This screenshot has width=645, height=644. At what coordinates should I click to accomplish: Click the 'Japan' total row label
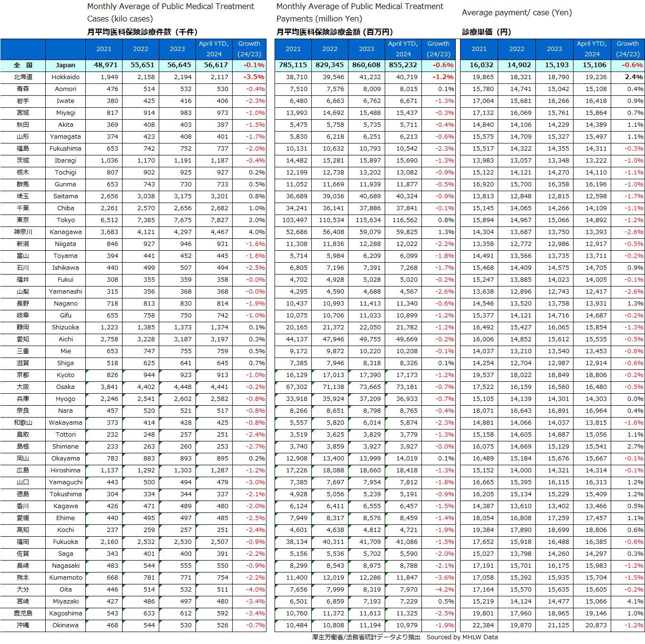coord(65,65)
